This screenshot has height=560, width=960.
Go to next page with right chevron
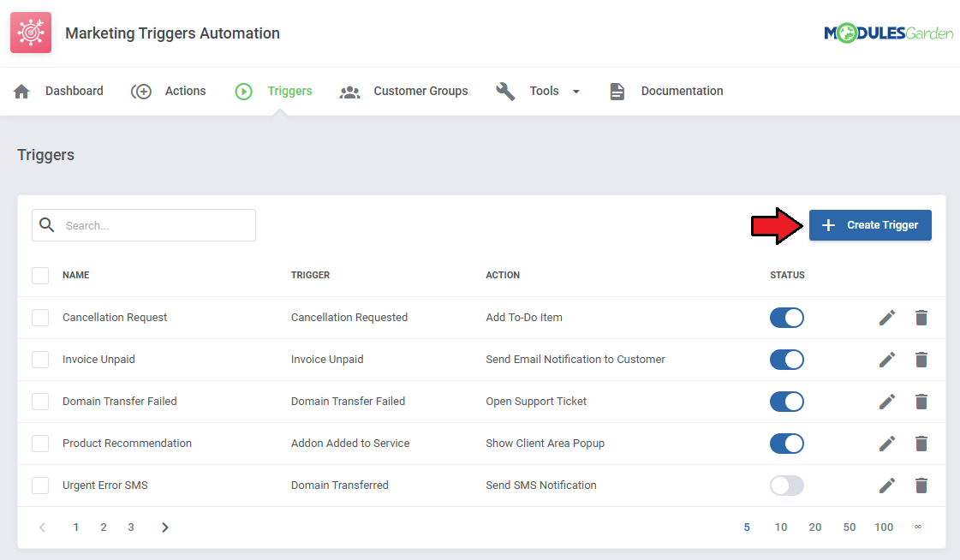pyautogui.click(x=165, y=527)
